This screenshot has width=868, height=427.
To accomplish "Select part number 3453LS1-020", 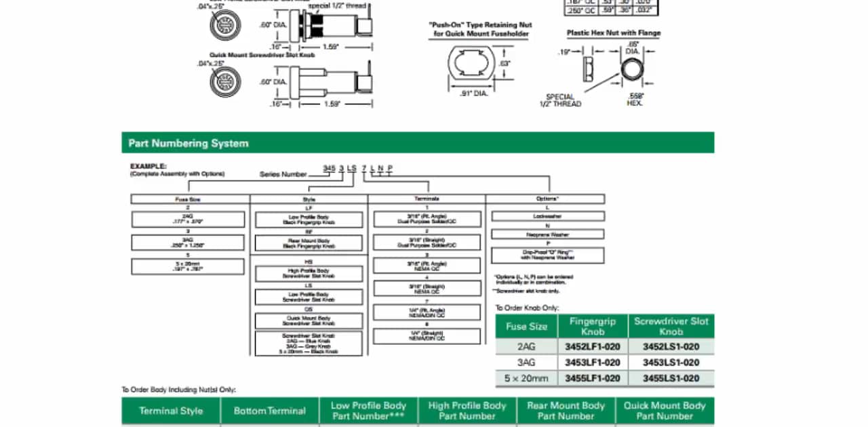I will pyautogui.click(x=671, y=363).
